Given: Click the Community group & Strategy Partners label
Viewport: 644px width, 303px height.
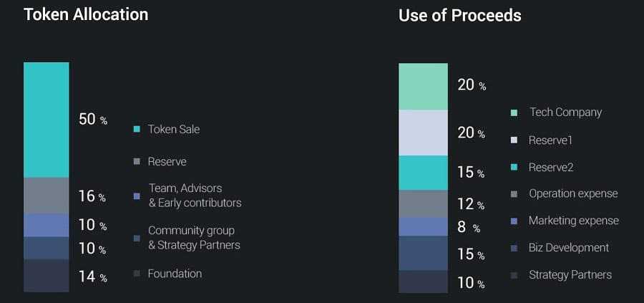Looking at the screenshot, I should pos(194,238).
